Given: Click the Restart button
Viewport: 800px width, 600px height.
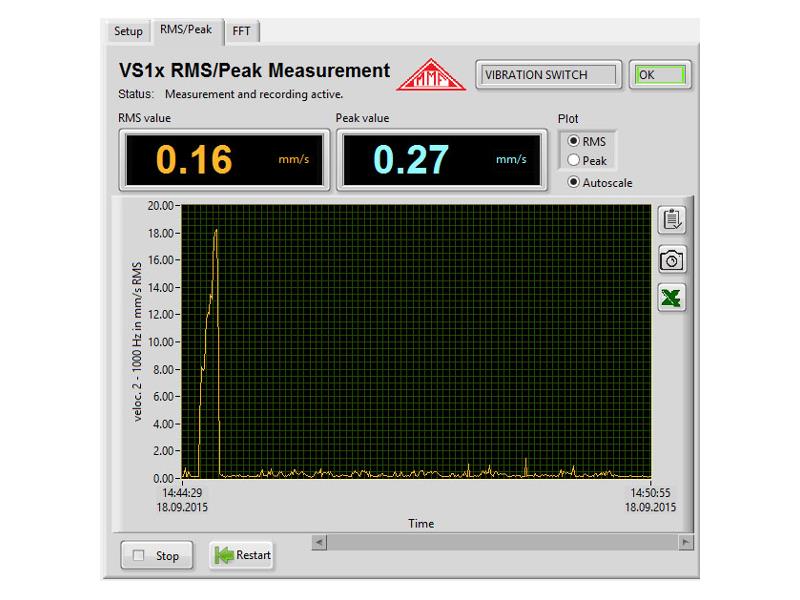Looking at the screenshot, I should 242,555.
